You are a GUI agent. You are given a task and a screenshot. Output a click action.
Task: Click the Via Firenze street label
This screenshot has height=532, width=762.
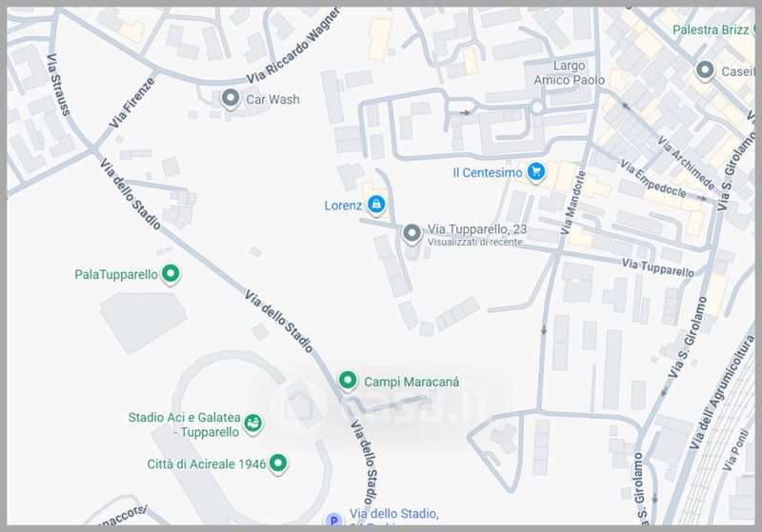point(131,103)
